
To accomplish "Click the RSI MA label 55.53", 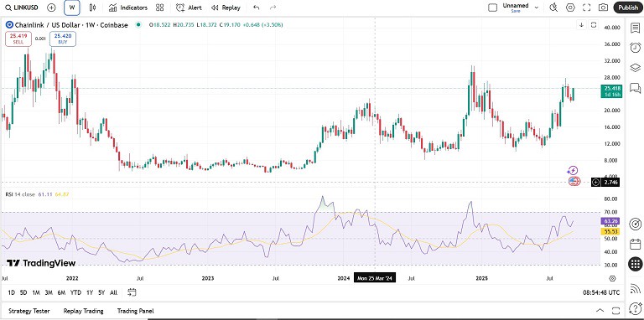I will coord(611,232).
